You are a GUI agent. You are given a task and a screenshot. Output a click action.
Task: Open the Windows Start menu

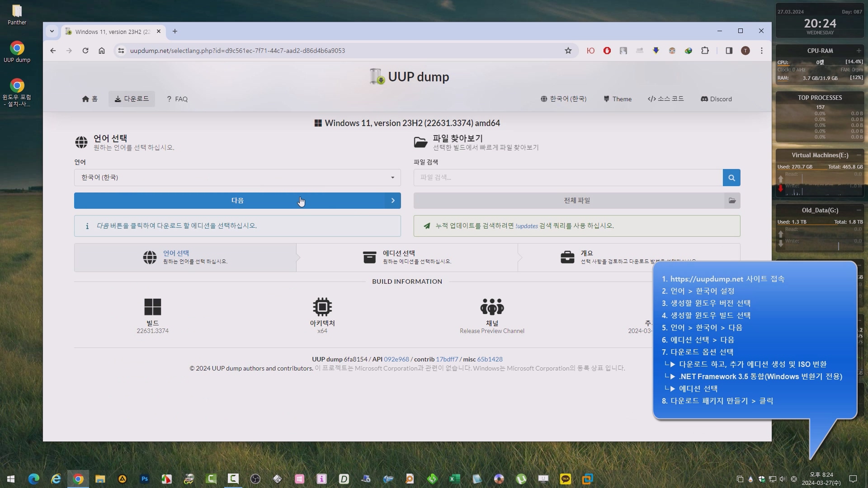[11, 479]
